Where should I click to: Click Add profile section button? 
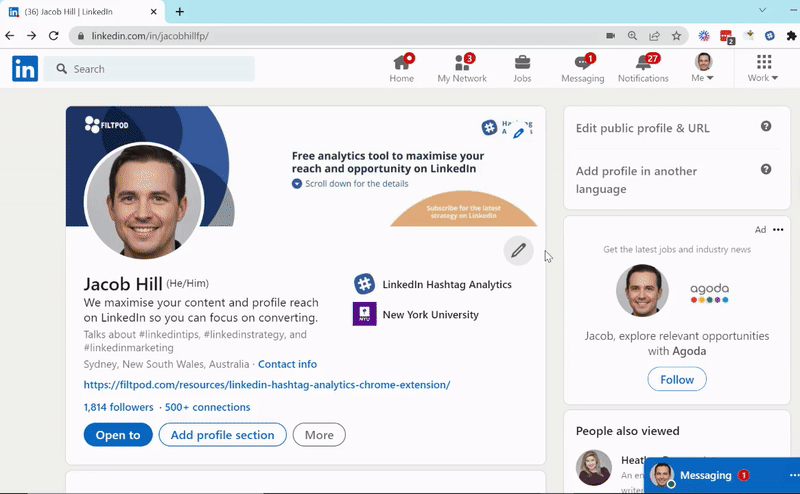[x=222, y=435]
